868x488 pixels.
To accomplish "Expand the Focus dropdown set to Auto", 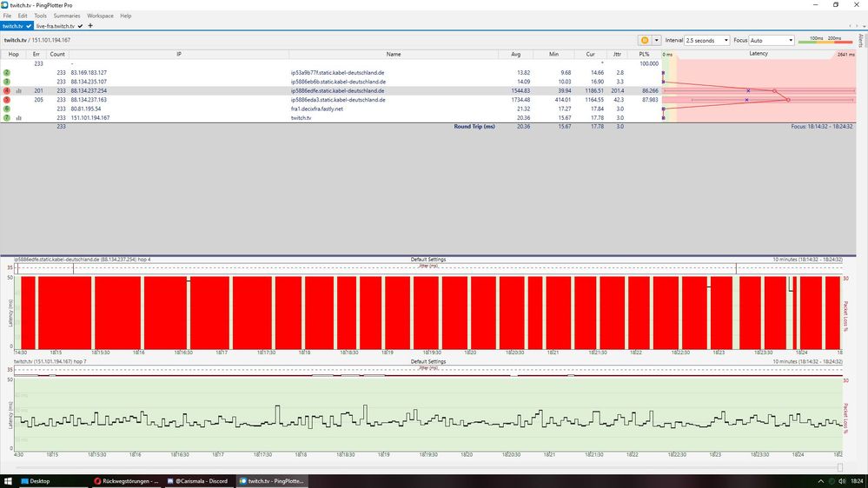I will coord(772,40).
